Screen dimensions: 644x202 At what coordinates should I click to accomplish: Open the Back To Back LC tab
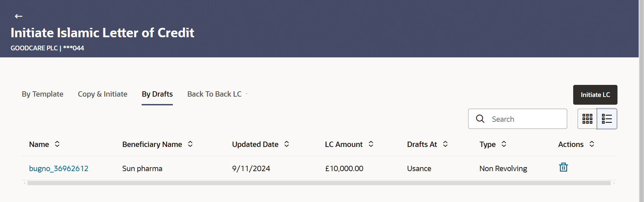tap(214, 94)
